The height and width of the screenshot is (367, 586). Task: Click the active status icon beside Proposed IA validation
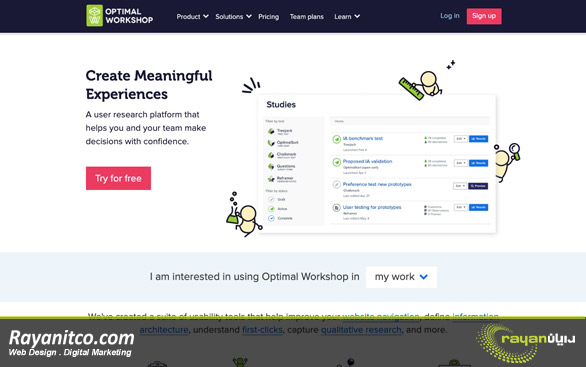tap(337, 162)
